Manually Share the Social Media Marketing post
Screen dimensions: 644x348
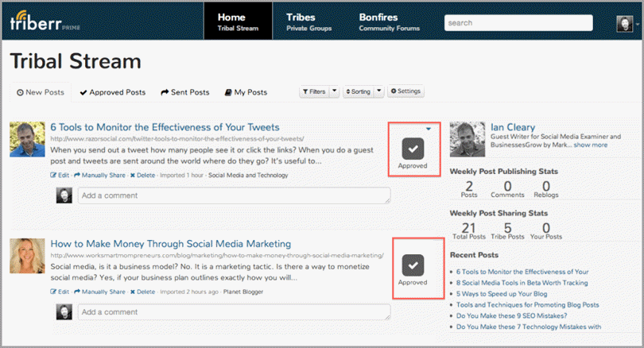click(100, 292)
